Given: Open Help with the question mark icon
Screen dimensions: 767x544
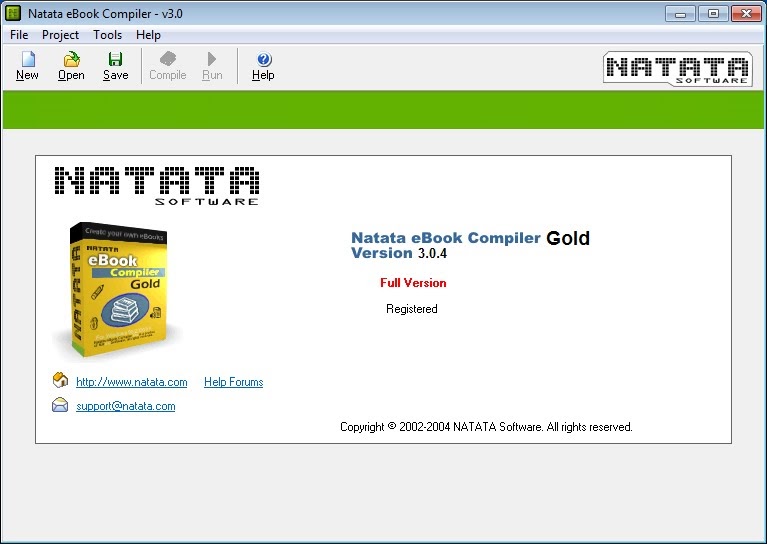Looking at the screenshot, I should coord(263,66).
